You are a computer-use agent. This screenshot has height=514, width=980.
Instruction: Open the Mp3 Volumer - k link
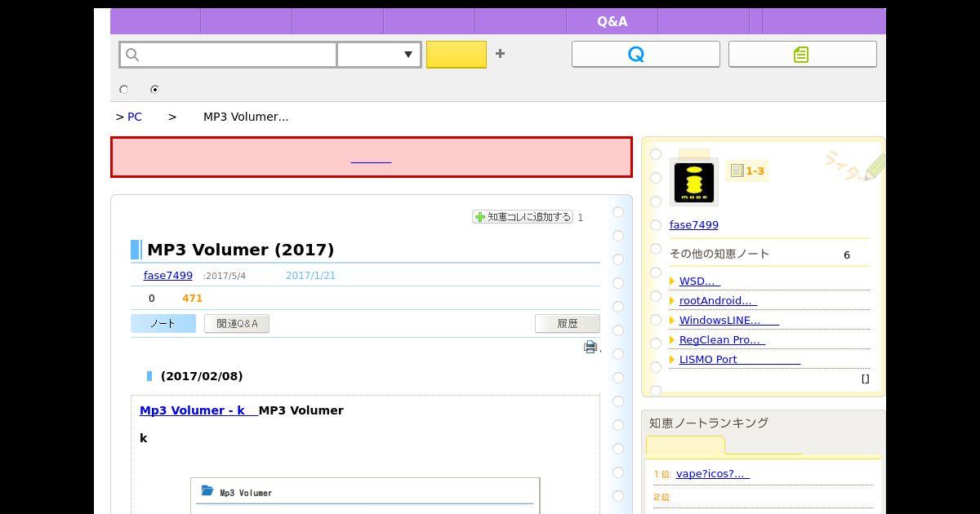point(198,410)
